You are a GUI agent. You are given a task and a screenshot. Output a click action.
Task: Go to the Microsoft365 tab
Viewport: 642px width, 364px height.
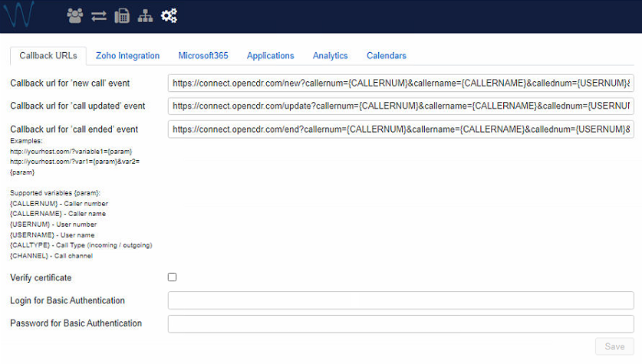click(x=203, y=56)
